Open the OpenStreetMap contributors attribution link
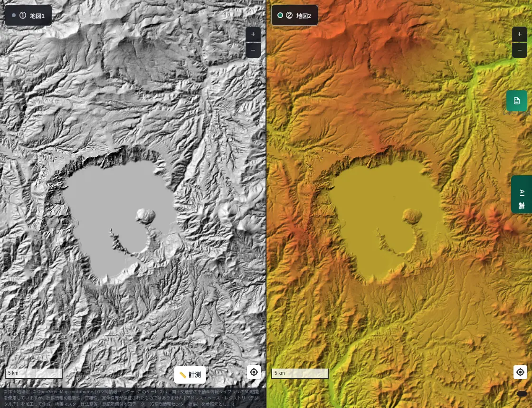The height and width of the screenshot is (408, 532). coord(64,392)
